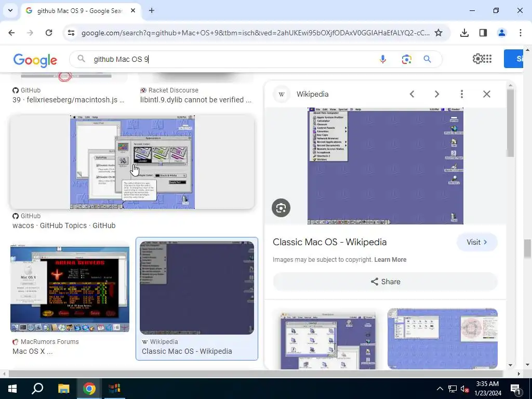Open Windows Start menu
Screen dimensions: 532x399
click(12, 389)
